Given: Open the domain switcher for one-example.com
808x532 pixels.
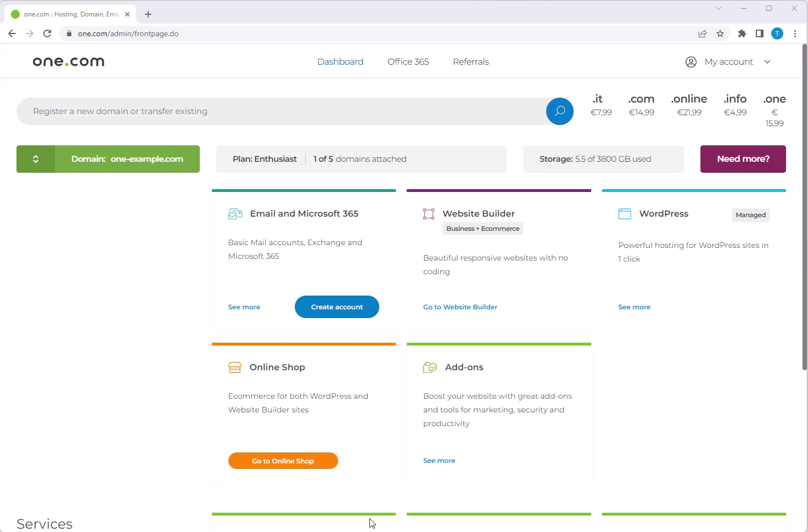Looking at the screenshot, I should (x=36, y=159).
